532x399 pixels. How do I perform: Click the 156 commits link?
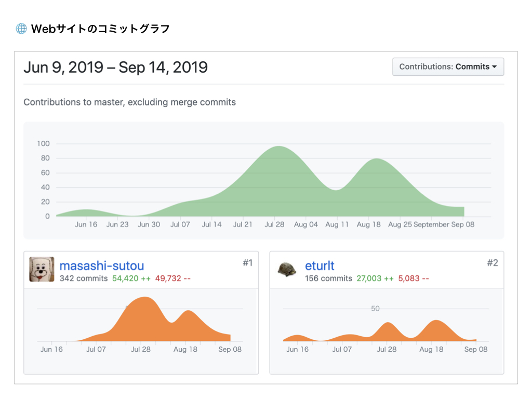click(x=328, y=278)
